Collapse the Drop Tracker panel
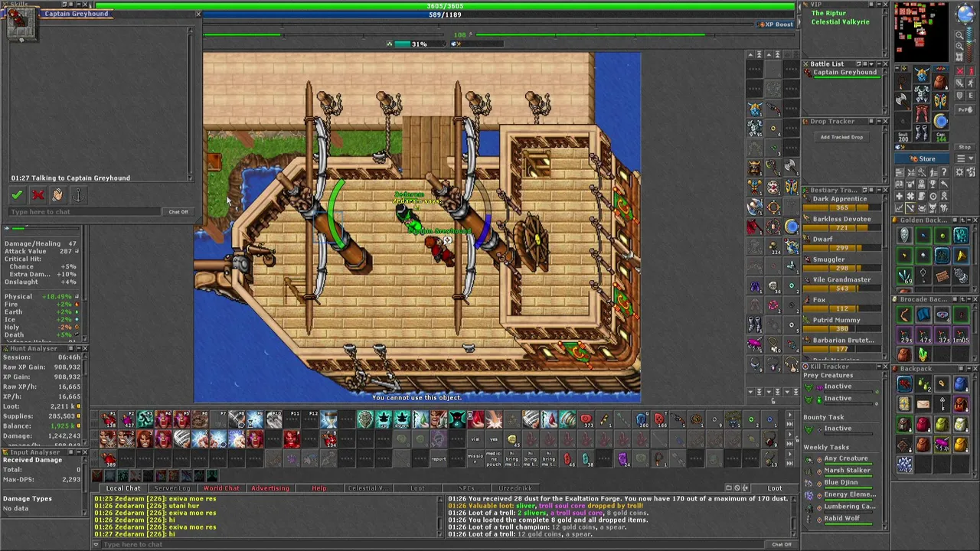This screenshot has height=551, width=980. pos(879,122)
